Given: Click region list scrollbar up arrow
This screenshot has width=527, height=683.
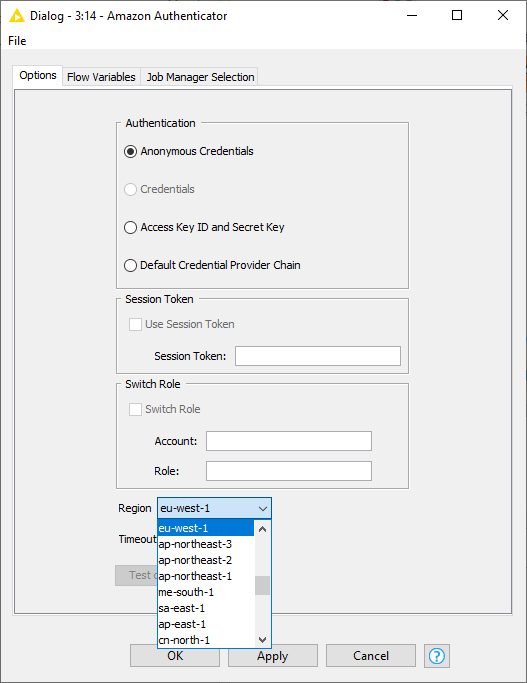Looking at the screenshot, I should (262, 529).
